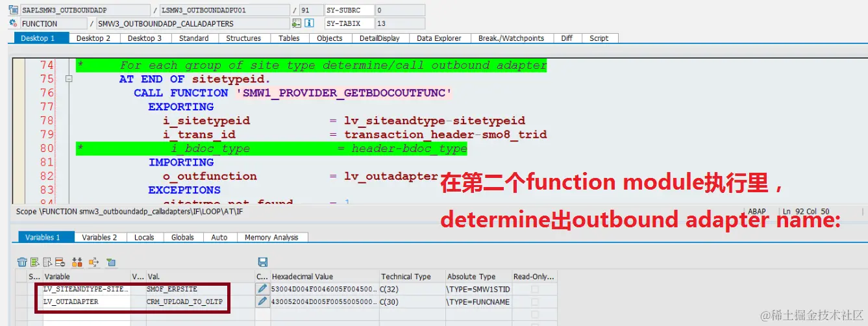
Task: Click the LSMW3_OUTBOUNDADPU01 include field
Action: (224, 10)
